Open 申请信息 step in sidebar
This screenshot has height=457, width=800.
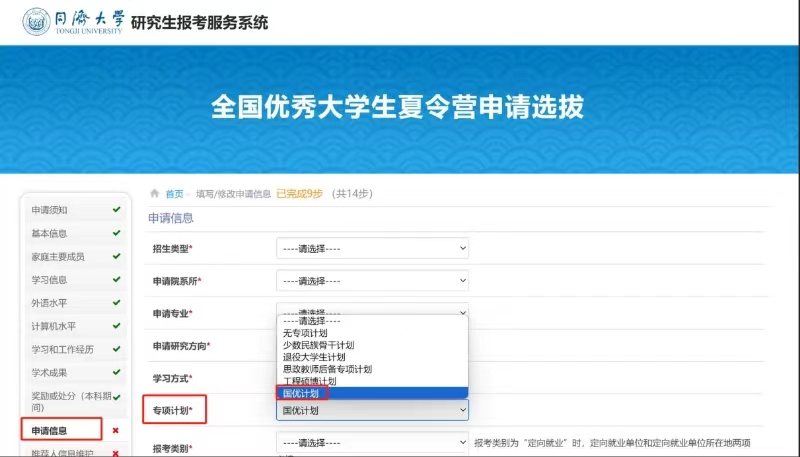point(50,430)
